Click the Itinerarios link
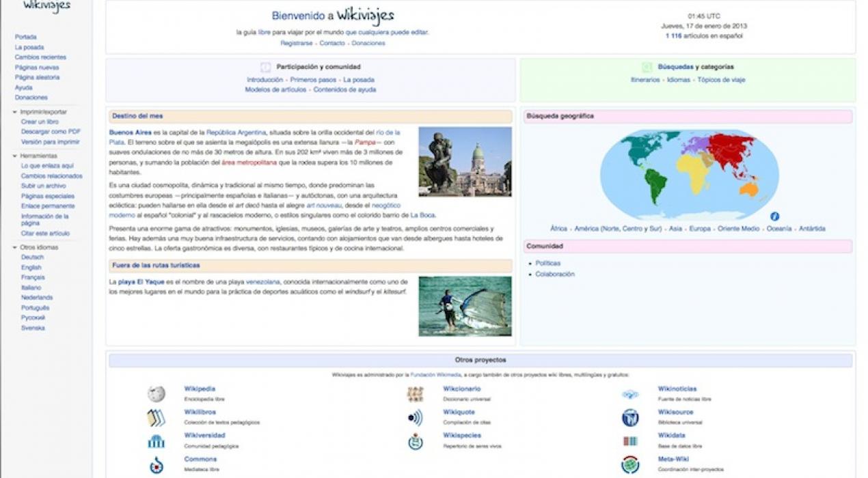Screen dimensions: 868x478 [x=645, y=80]
